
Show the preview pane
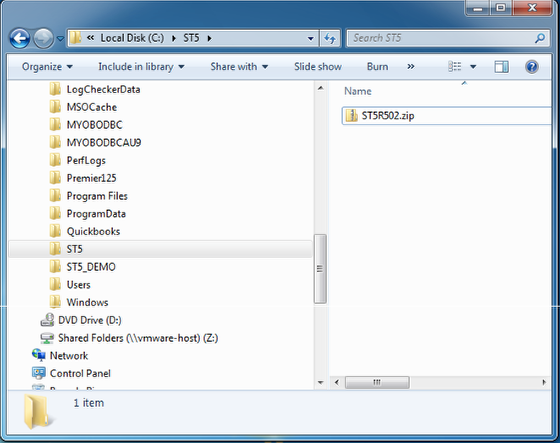click(501, 66)
